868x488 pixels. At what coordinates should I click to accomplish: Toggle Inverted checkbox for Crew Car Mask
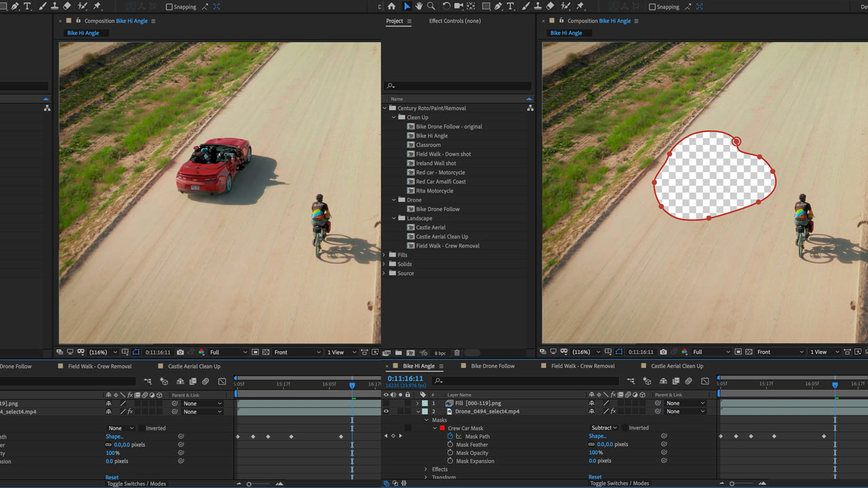(x=624, y=428)
